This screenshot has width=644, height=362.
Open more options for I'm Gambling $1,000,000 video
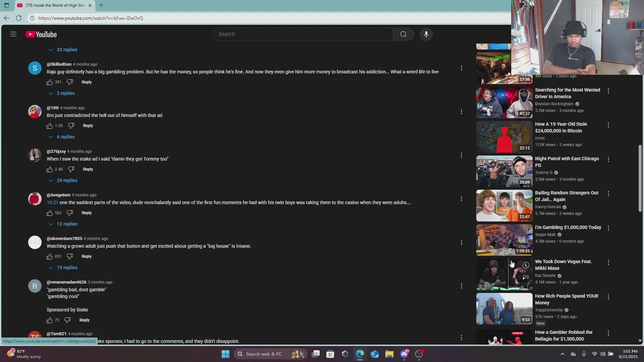tap(608, 228)
